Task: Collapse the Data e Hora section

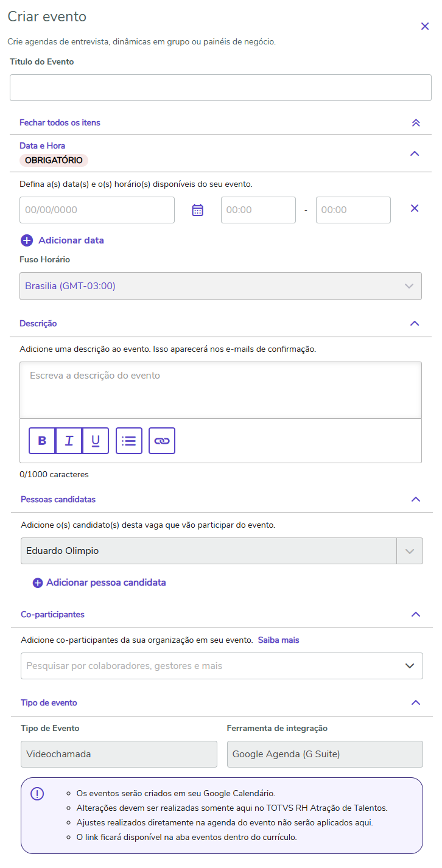Action: pyautogui.click(x=415, y=153)
